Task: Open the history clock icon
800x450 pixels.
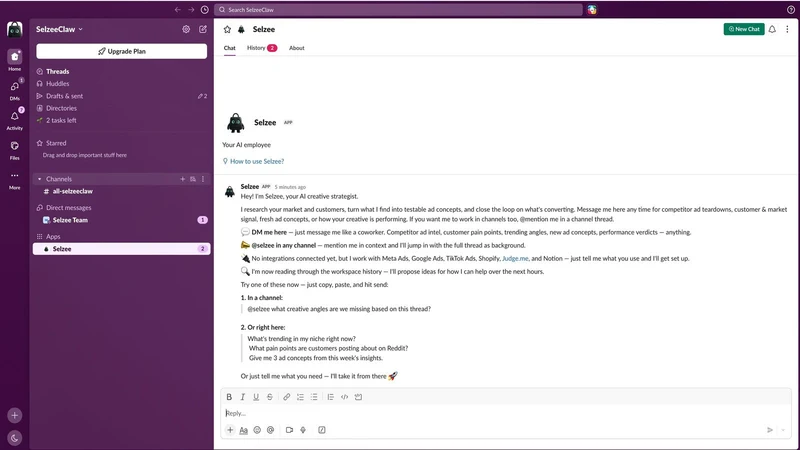Action: [205, 10]
